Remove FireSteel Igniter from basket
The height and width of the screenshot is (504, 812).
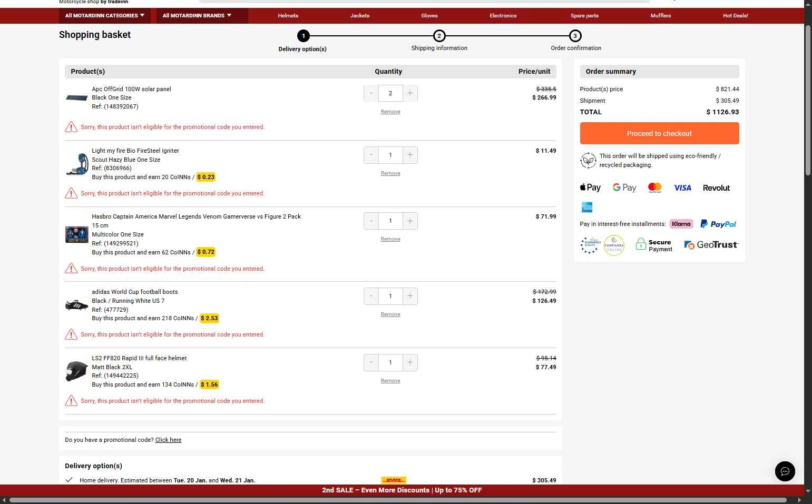coord(390,173)
